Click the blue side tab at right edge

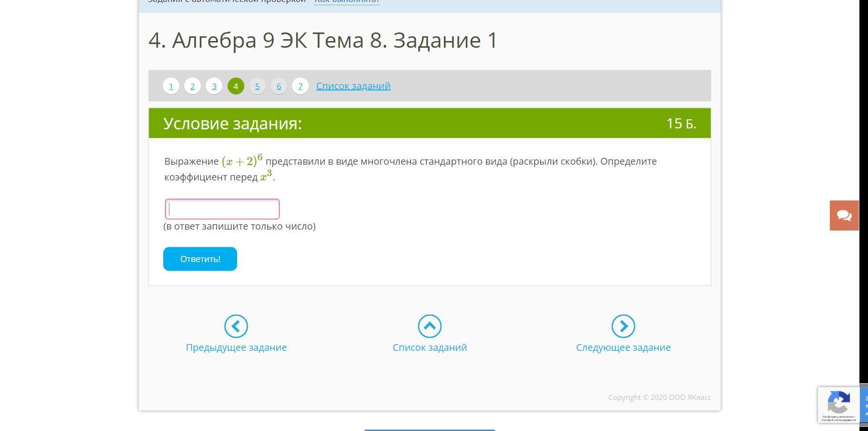(864, 405)
